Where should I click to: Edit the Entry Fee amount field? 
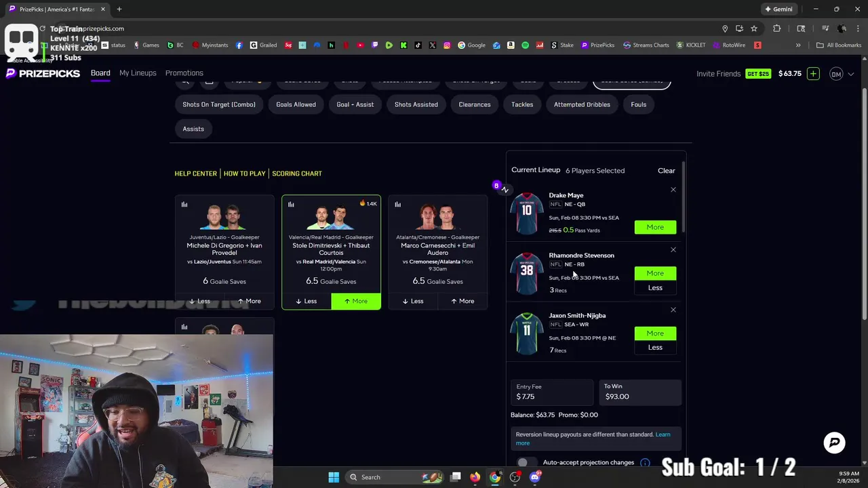tap(551, 392)
